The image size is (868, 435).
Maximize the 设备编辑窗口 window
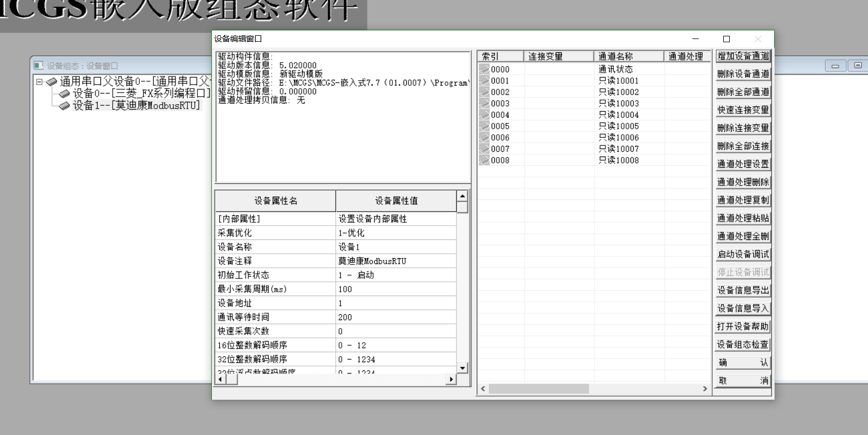coord(726,39)
